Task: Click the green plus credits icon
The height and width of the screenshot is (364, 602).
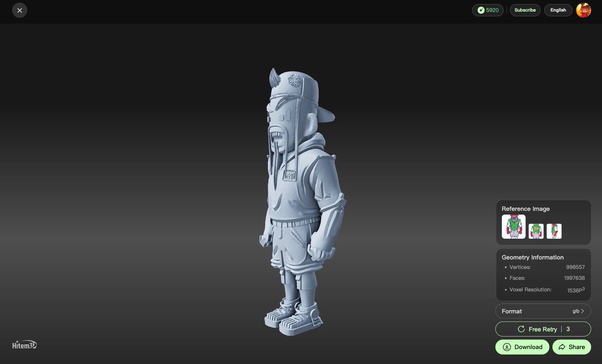Action: tap(481, 10)
